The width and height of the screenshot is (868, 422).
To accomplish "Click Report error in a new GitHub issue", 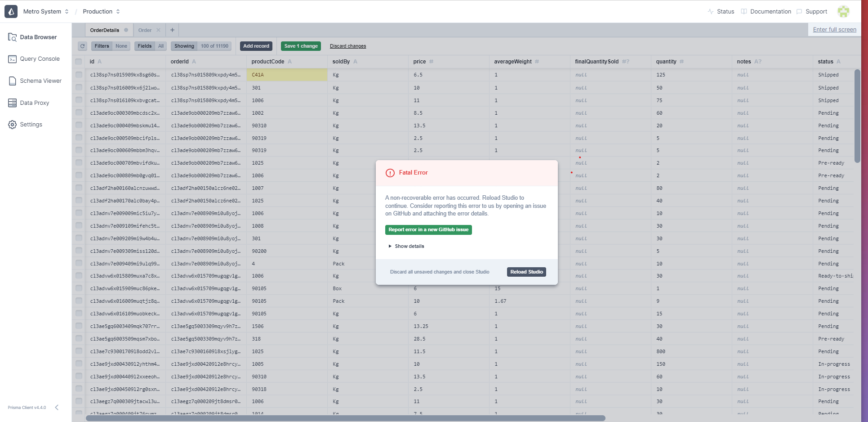I will pyautogui.click(x=428, y=229).
